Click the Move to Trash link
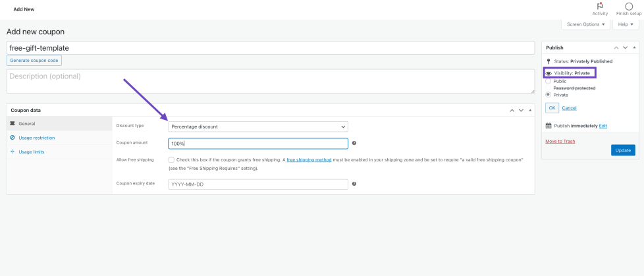Image resolution: width=644 pixels, height=276 pixels. coord(560,142)
